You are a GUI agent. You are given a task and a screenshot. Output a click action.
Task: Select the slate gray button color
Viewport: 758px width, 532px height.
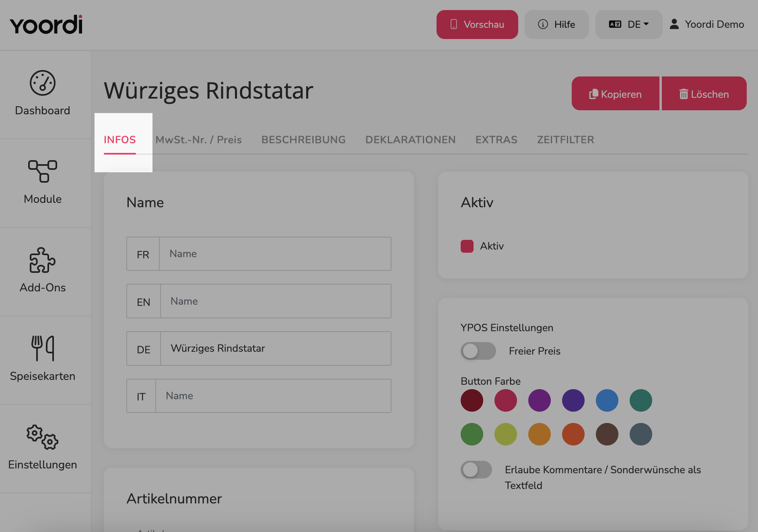tap(641, 434)
